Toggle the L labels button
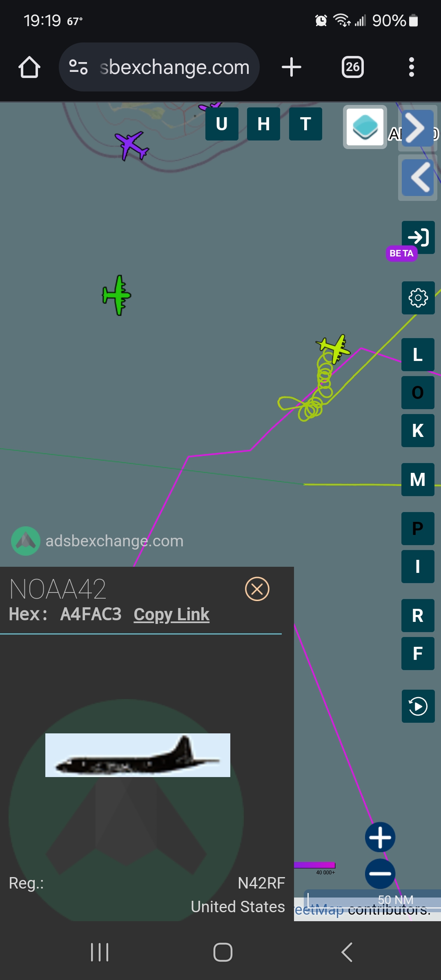The image size is (441, 980). (418, 354)
